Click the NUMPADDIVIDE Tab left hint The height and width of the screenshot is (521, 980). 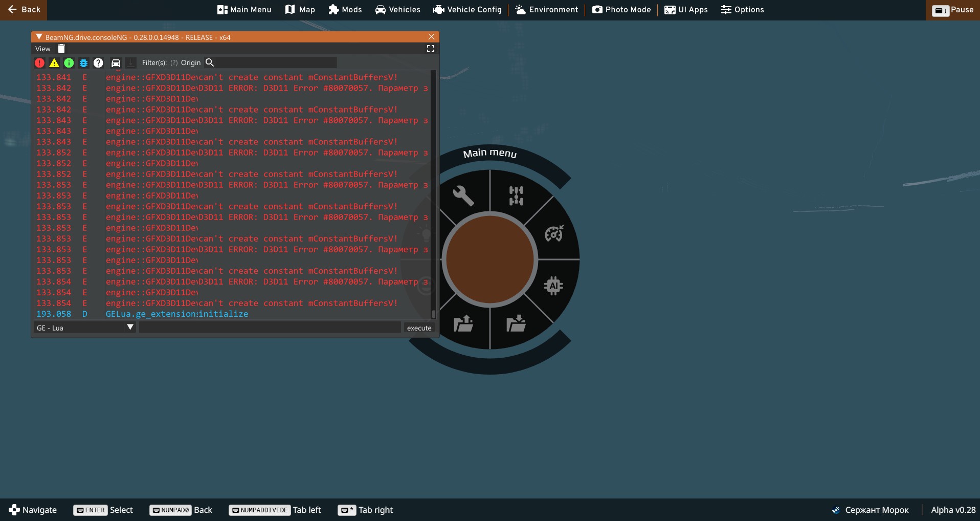[275, 510]
